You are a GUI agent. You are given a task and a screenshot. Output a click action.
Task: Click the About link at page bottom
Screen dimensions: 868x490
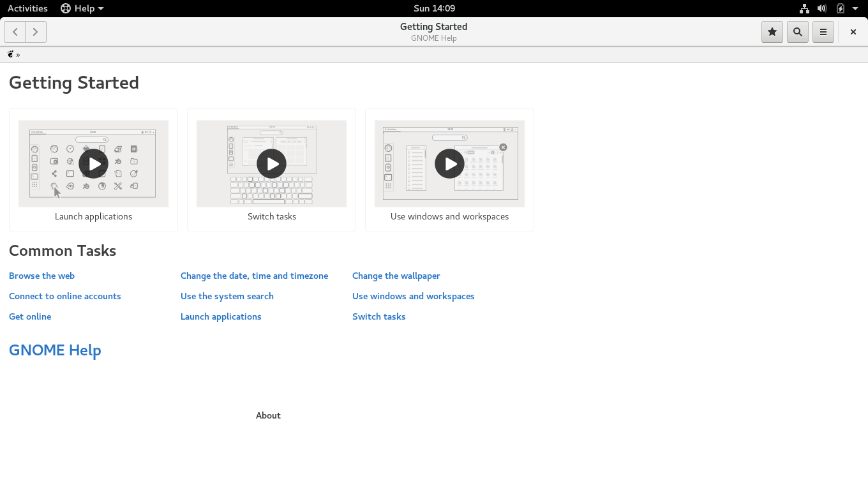(268, 415)
